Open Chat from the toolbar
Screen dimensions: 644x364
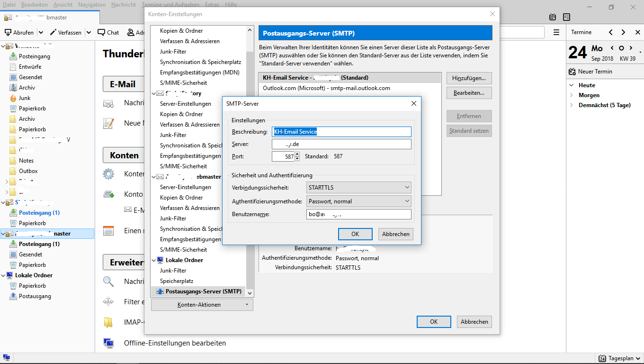(x=101, y=33)
